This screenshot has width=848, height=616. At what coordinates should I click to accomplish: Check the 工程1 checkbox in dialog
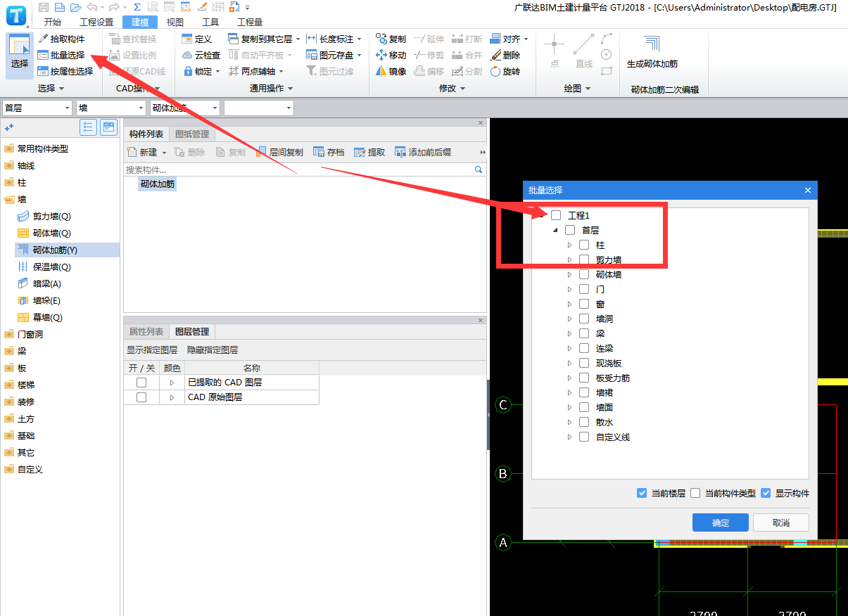point(556,215)
